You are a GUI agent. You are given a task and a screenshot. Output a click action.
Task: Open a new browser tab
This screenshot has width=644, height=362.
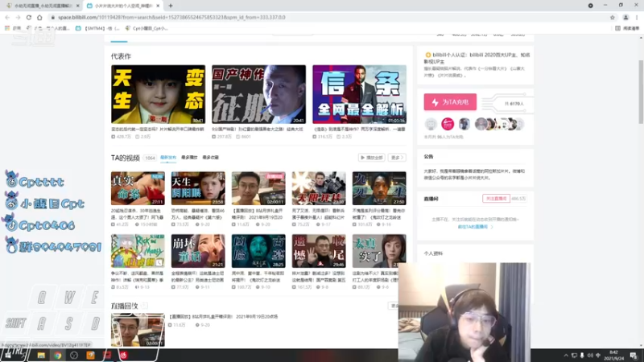click(171, 6)
